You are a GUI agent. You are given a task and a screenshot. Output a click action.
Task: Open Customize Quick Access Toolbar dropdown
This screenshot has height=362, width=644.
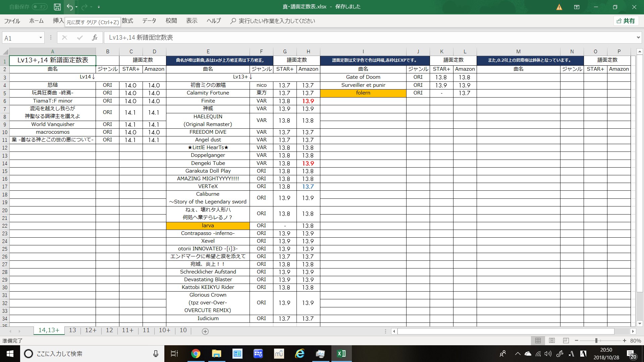coord(99,7)
